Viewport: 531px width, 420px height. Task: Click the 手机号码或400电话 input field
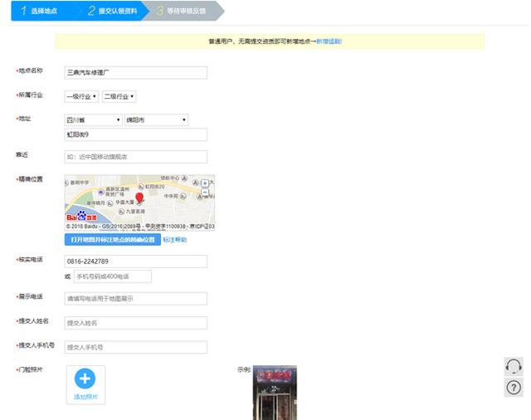pos(113,276)
